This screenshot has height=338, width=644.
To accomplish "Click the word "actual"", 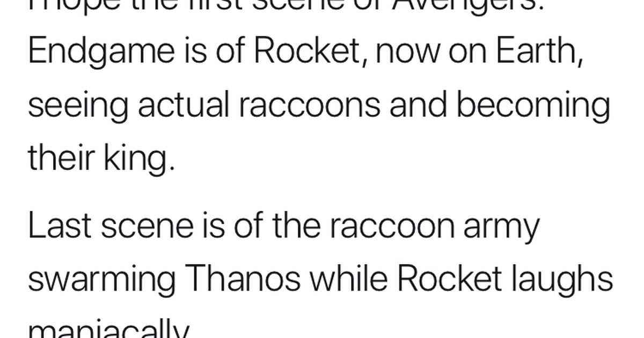I will [184, 105].
